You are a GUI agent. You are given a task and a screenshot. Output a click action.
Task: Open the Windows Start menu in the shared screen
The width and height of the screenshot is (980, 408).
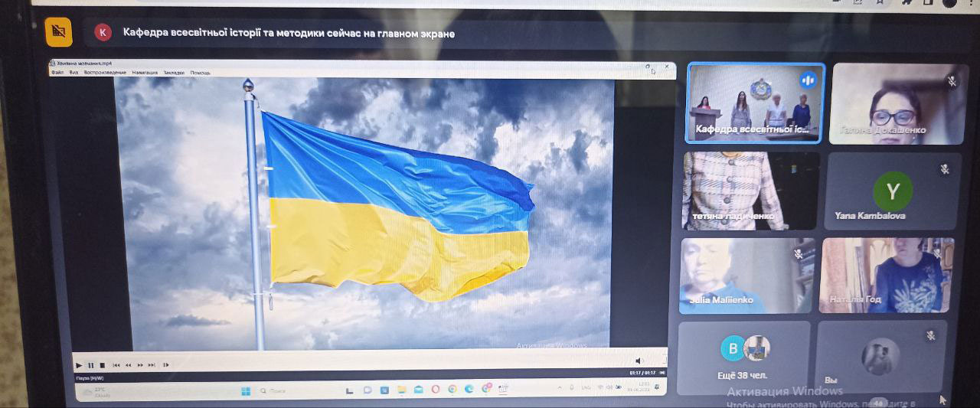[x=246, y=391]
